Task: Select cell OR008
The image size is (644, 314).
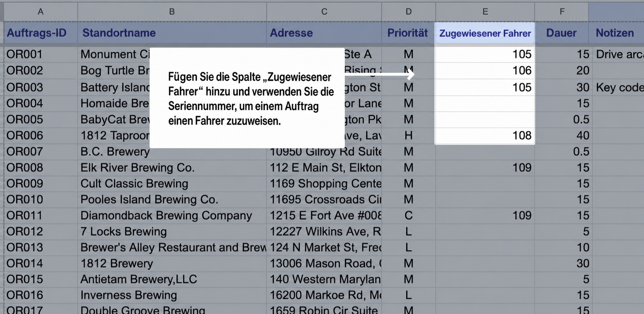Action: (x=41, y=168)
